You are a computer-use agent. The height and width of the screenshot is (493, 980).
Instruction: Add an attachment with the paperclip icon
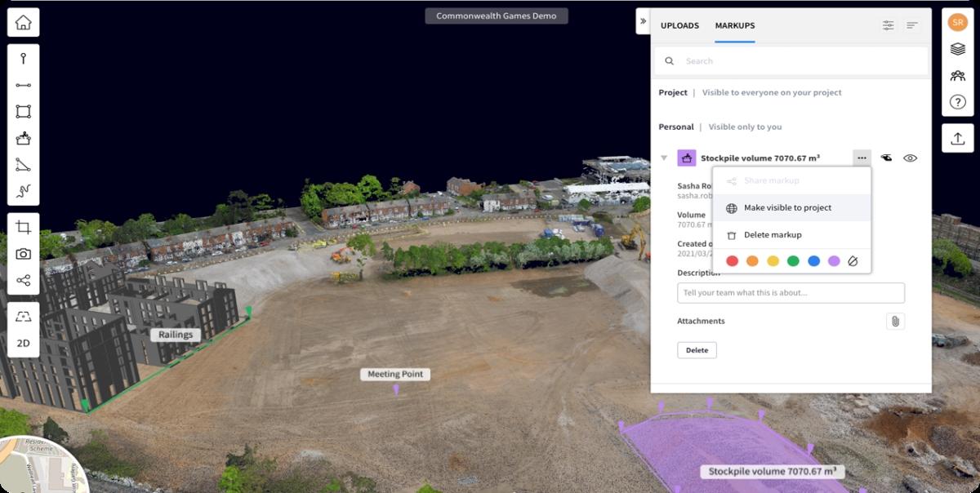895,322
